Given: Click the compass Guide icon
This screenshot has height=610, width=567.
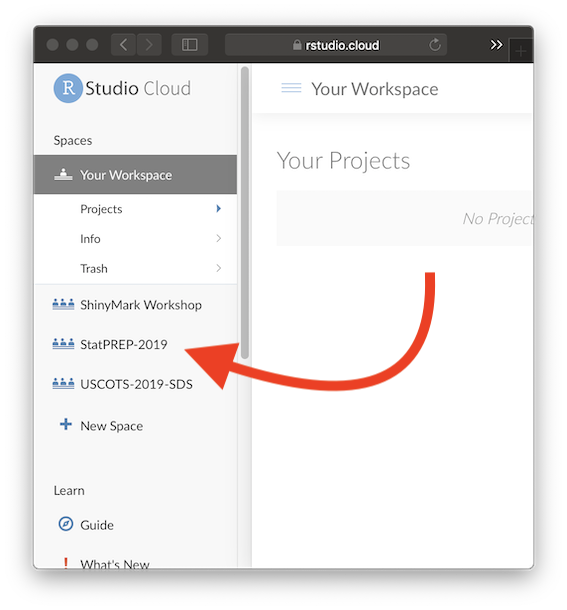Looking at the screenshot, I should (65, 524).
